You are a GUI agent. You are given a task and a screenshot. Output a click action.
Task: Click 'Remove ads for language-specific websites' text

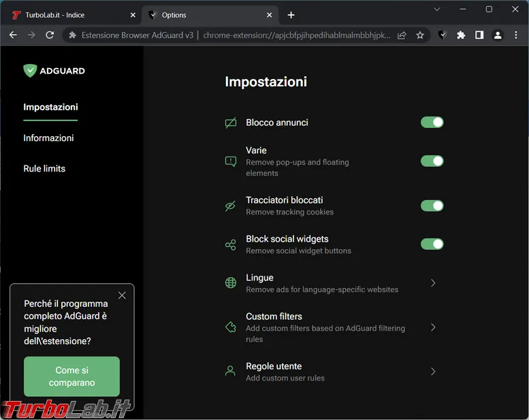coord(322,289)
